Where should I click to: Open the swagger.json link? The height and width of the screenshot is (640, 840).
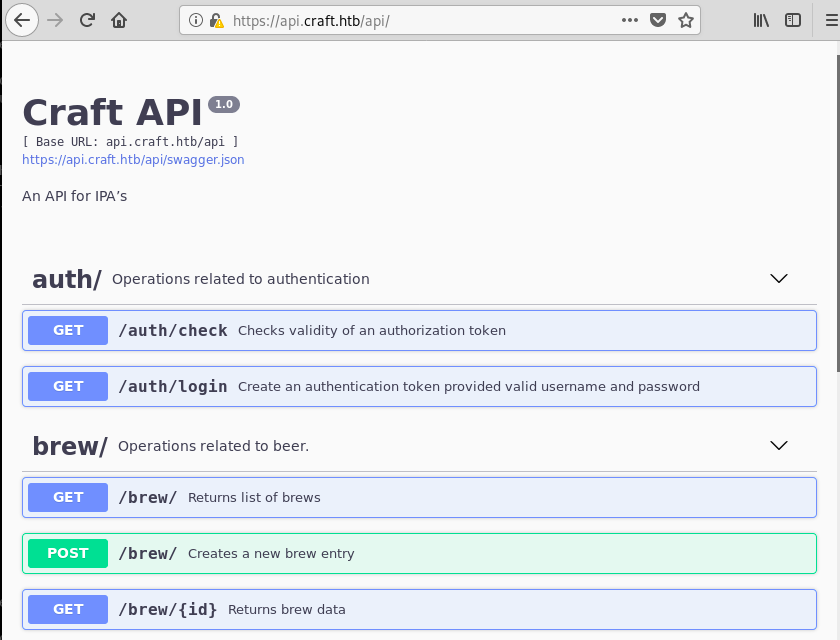point(133,160)
